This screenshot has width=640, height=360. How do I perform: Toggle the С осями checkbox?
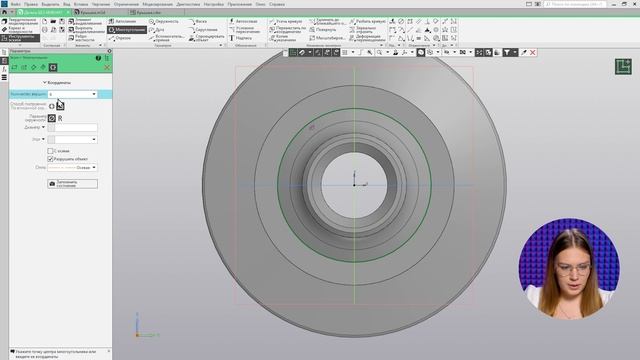tap(51, 151)
